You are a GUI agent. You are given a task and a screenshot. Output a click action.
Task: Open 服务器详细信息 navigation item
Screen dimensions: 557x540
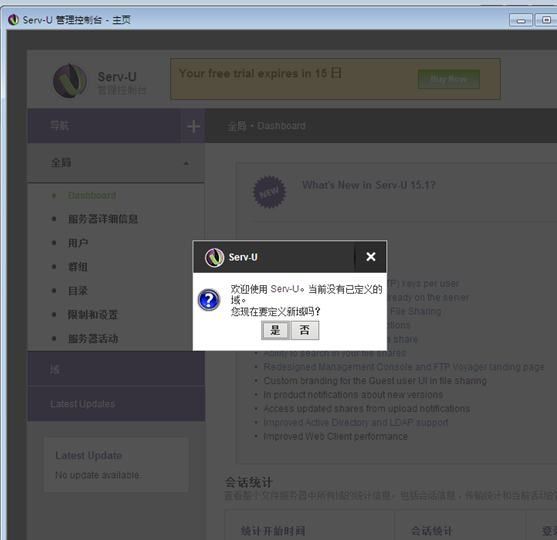point(103,219)
